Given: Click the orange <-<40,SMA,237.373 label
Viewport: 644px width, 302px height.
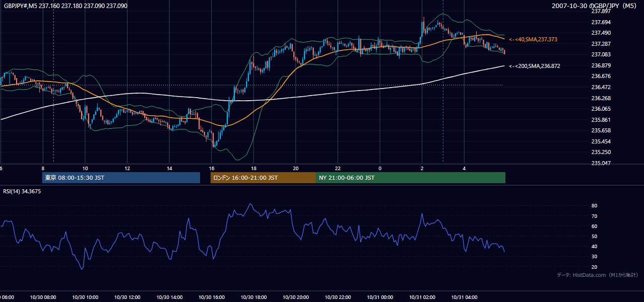Looking at the screenshot, I should [533, 39].
